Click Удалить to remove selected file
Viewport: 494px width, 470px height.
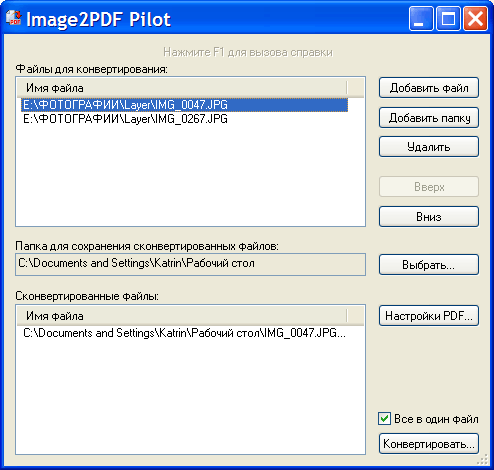click(429, 147)
